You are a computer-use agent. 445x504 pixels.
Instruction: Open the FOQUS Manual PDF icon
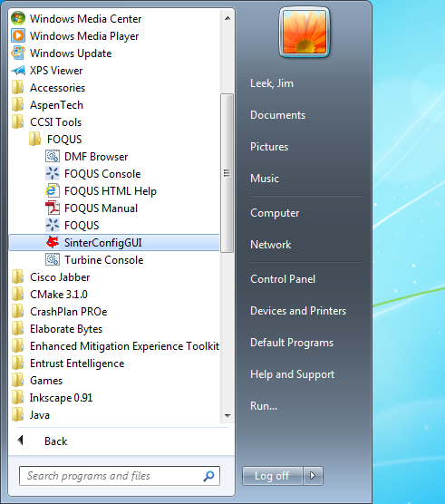[x=53, y=208]
